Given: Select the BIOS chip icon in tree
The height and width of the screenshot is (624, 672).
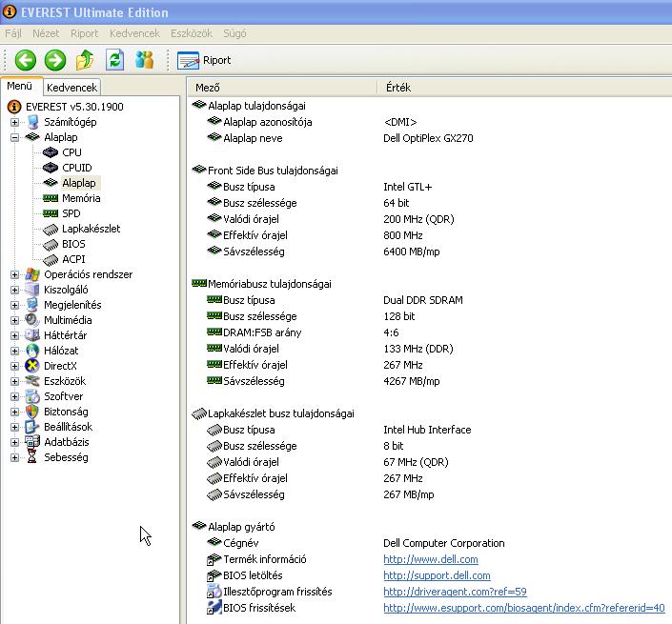Looking at the screenshot, I should 51,245.
